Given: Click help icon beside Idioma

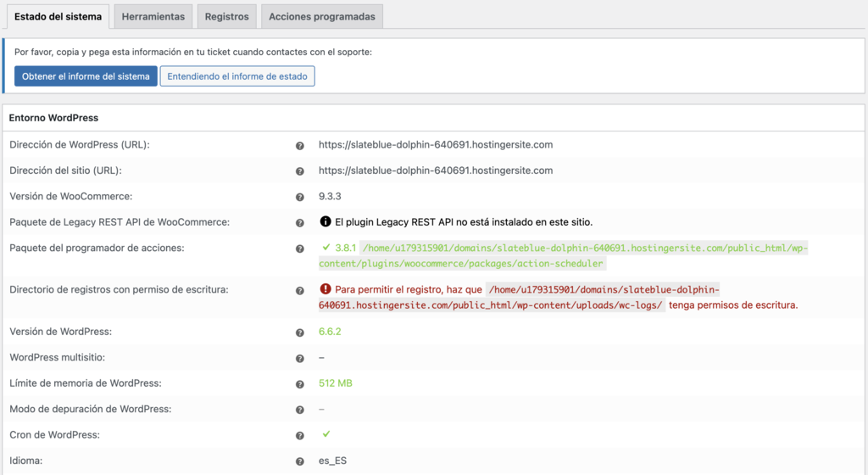Looking at the screenshot, I should 299,461.
